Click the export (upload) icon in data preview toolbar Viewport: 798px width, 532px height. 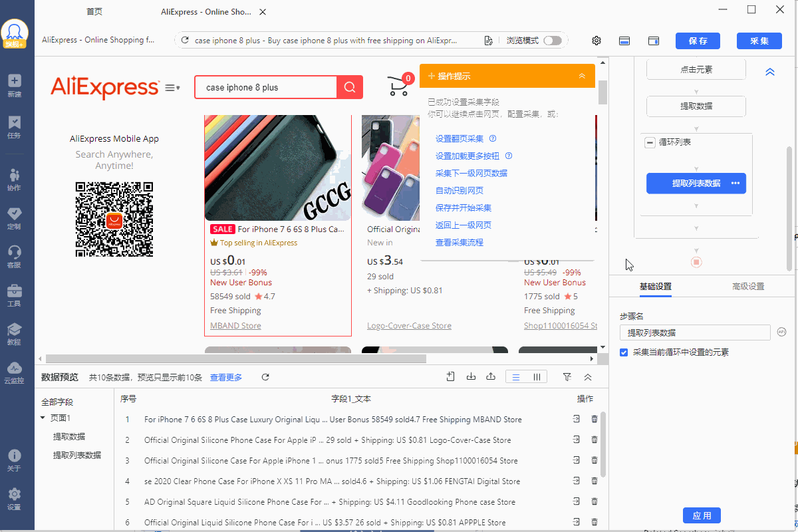491,377
